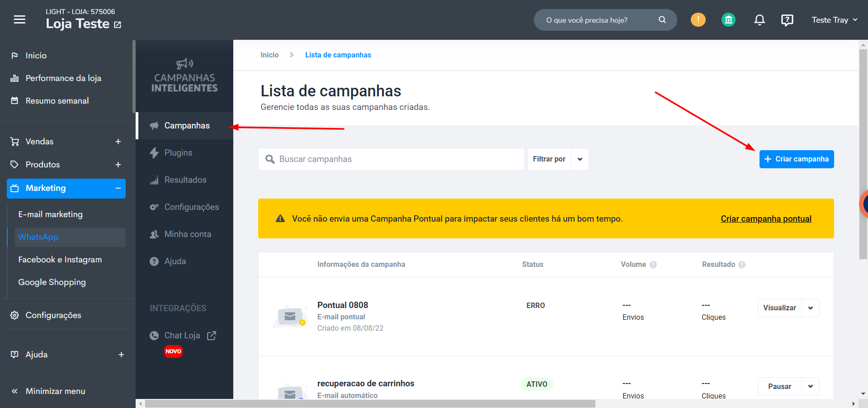Viewport: 868px width, 408px height.
Task: Go to E-mail marketing
Action: pos(50,214)
